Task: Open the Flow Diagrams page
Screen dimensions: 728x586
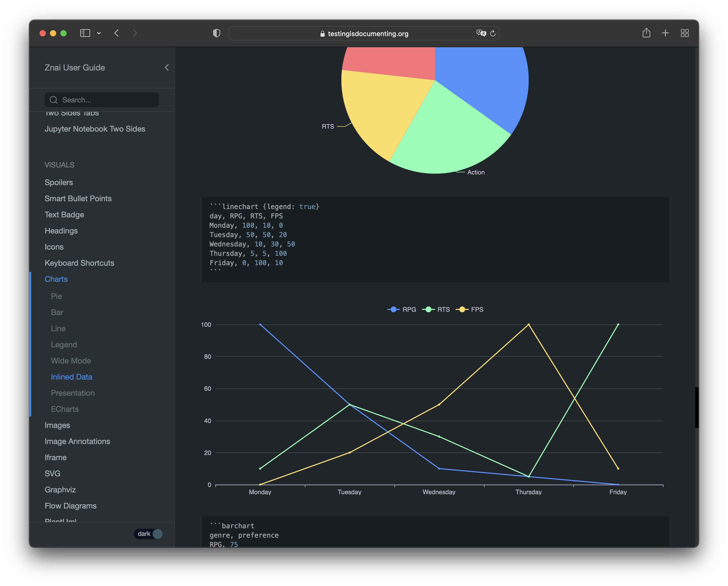Action: 71,506
